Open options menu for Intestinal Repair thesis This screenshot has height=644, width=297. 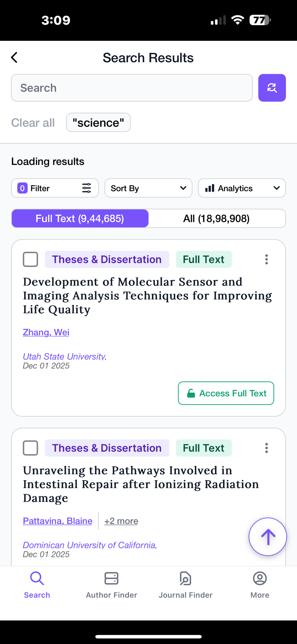[x=266, y=448]
